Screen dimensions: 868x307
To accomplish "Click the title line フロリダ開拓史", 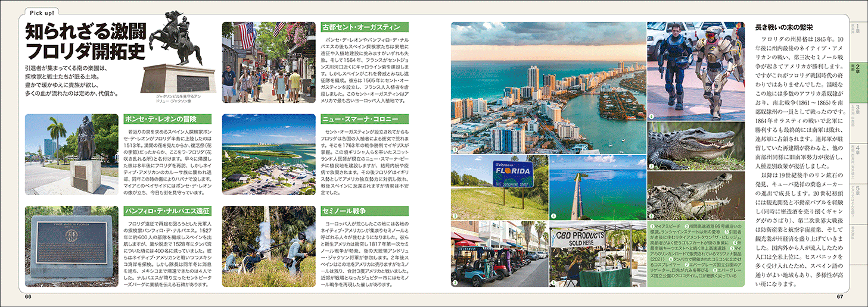I will point(85,51).
